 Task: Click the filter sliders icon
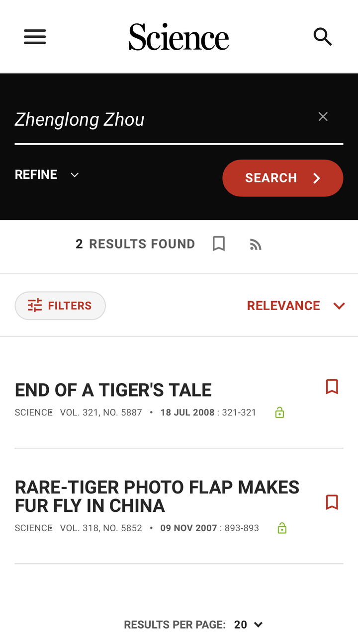pos(35,306)
